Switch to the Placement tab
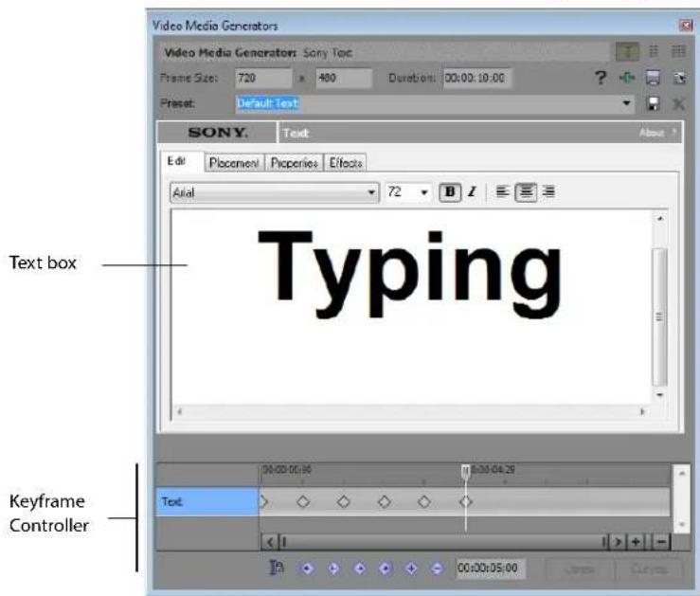Screen dimensions: 700x596 234,163
